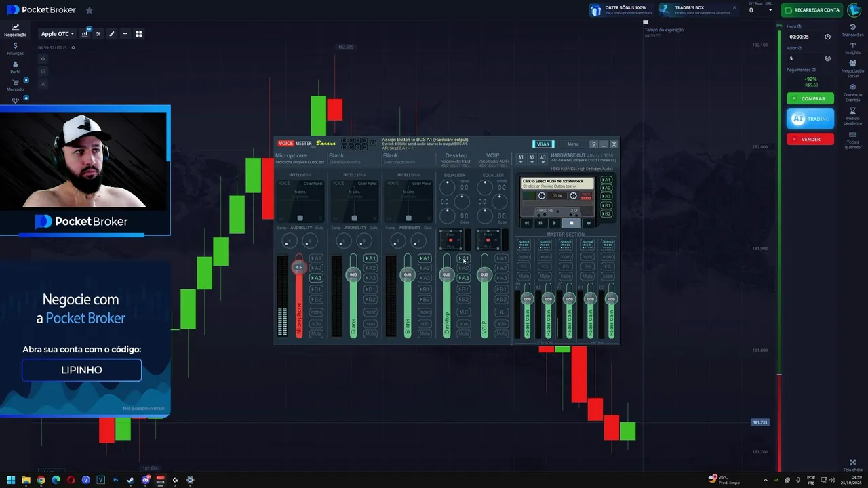Click the stop button on cassette recorder
This screenshot has width=868, height=488.
coord(571,222)
